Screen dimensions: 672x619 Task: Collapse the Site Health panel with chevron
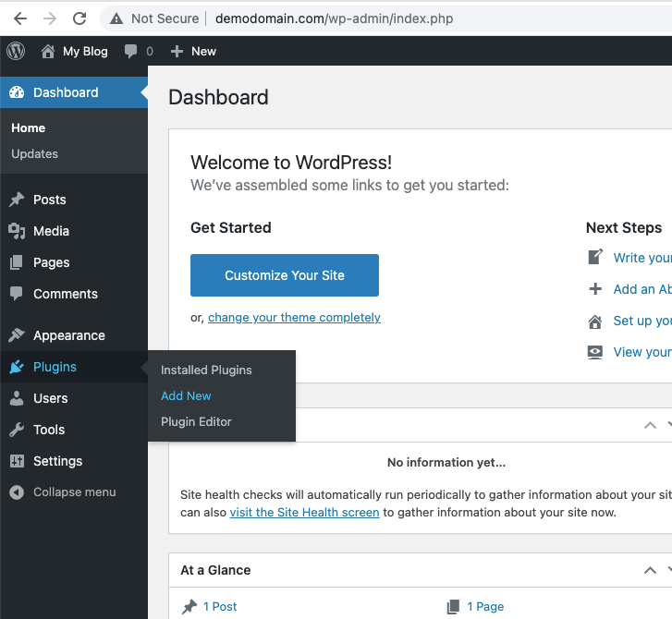tap(650, 425)
